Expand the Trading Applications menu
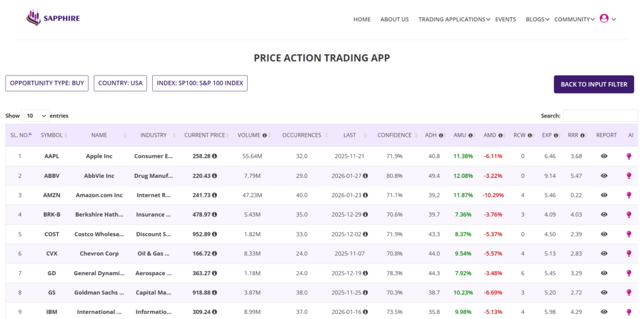 [454, 19]
